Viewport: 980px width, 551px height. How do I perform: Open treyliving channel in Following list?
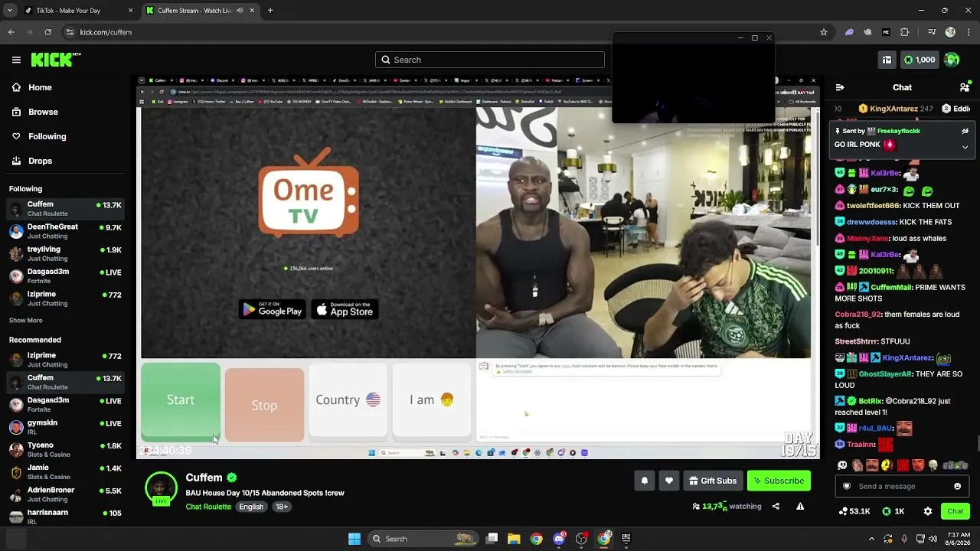pos(65,253)
